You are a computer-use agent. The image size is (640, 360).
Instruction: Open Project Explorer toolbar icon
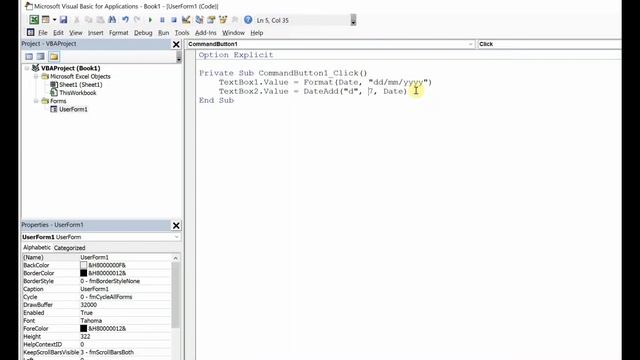coord(199,20)
